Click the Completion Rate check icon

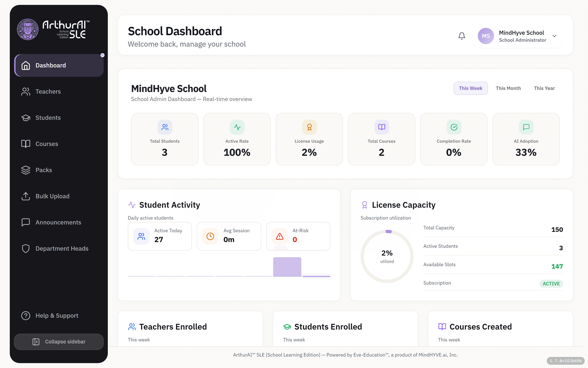pos(454,127)
